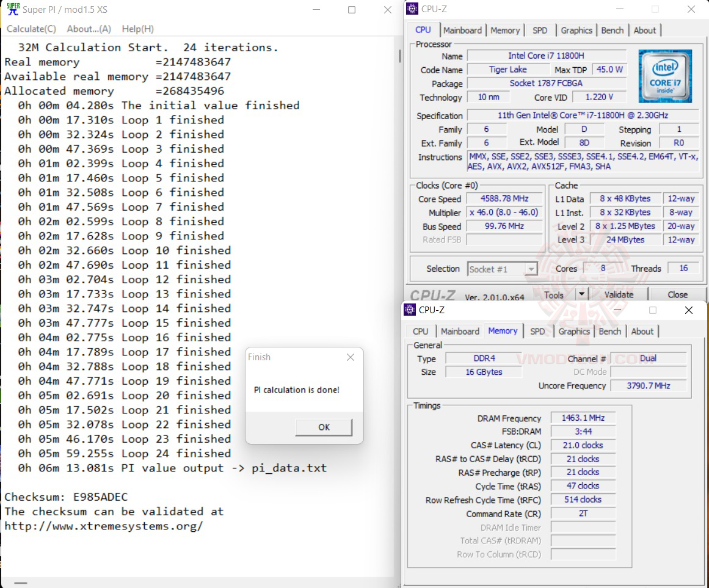Click the Tools button in CPU-Z
Viewport: 709px width, 588px height.
[x=554, y=295]
